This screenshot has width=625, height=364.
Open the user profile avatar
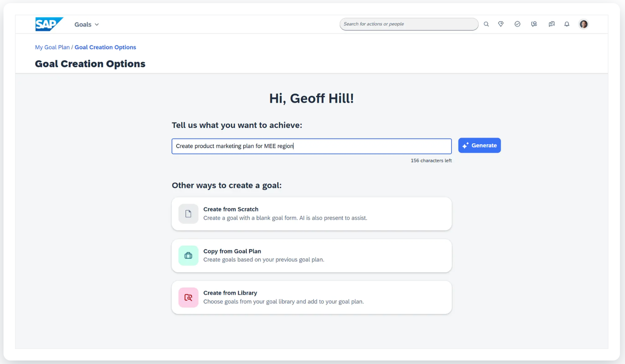click(584, 24)
